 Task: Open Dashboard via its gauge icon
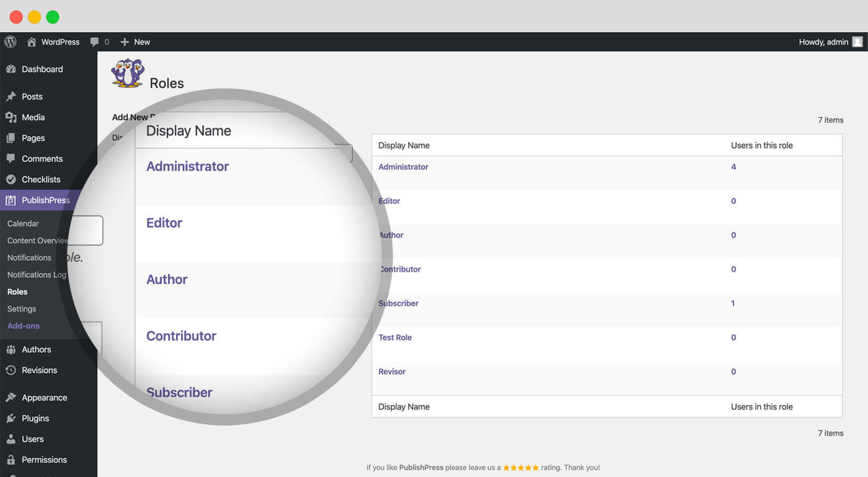(11, 69)
